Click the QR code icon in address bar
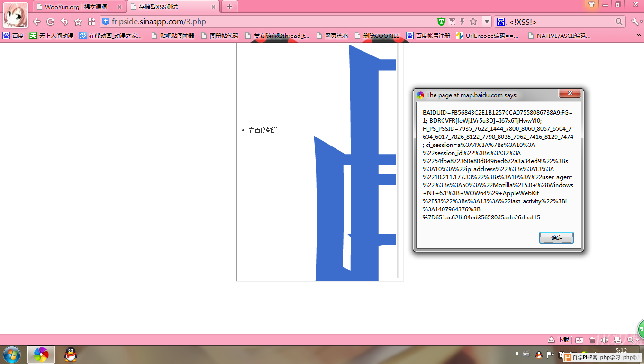 click(x=452, y=21)
